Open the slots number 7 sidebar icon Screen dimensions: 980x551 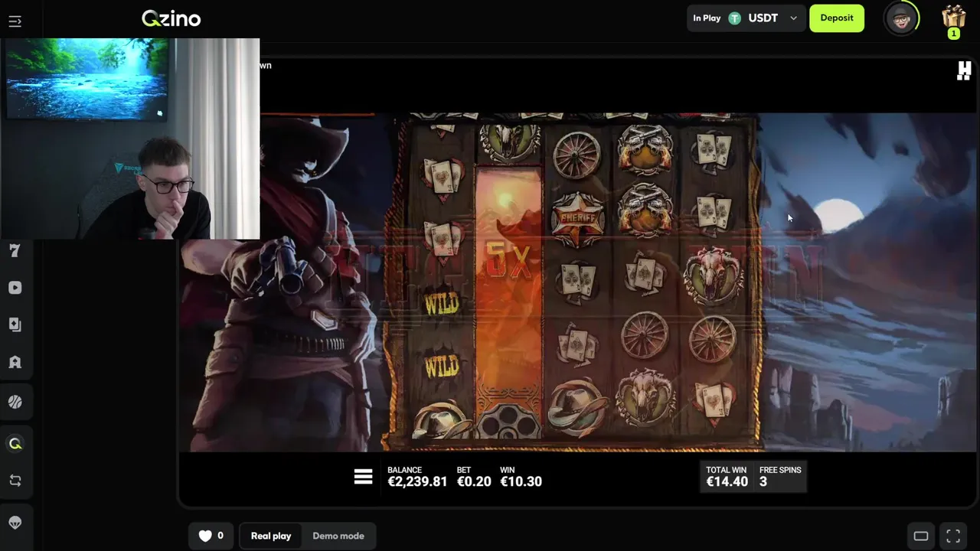click(x=15, y=250)
